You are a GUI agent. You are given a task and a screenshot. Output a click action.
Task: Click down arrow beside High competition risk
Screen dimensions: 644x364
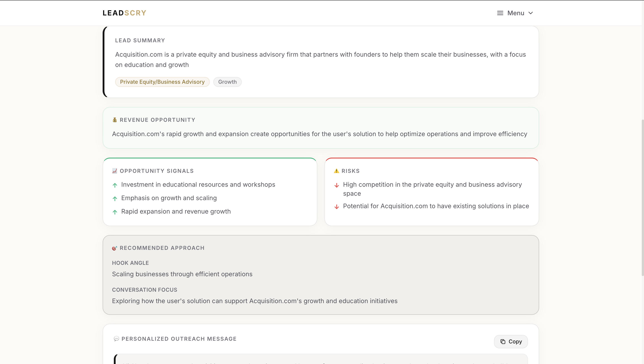point(337,185)
